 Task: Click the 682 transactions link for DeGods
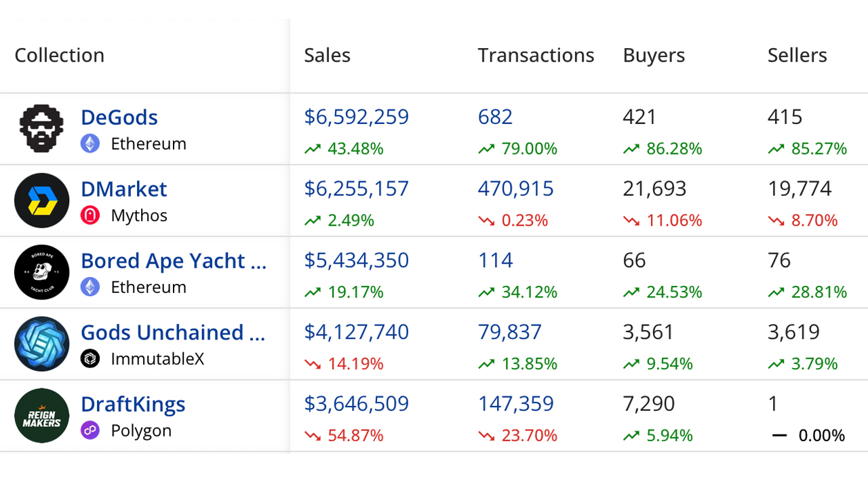tap(495, 117)
